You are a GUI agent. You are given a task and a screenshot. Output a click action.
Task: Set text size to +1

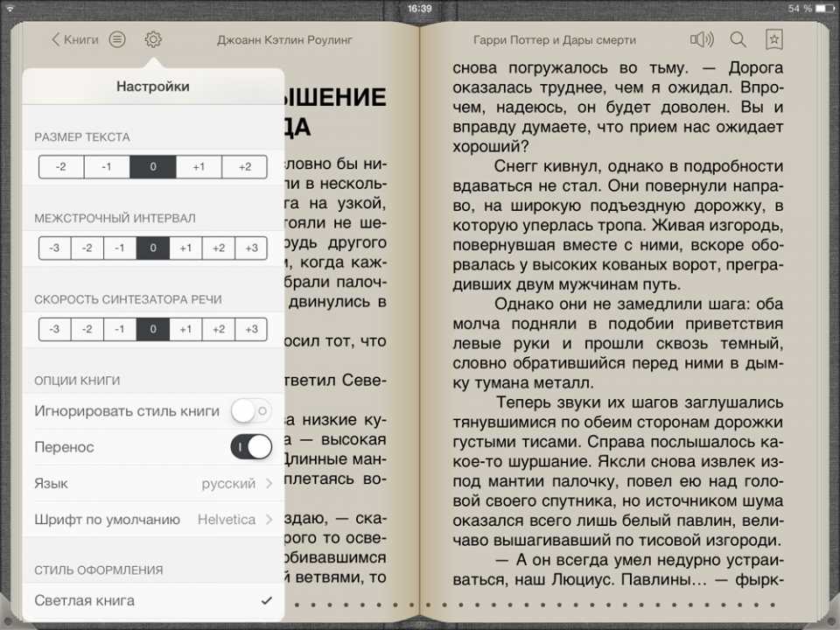point(199,167)
